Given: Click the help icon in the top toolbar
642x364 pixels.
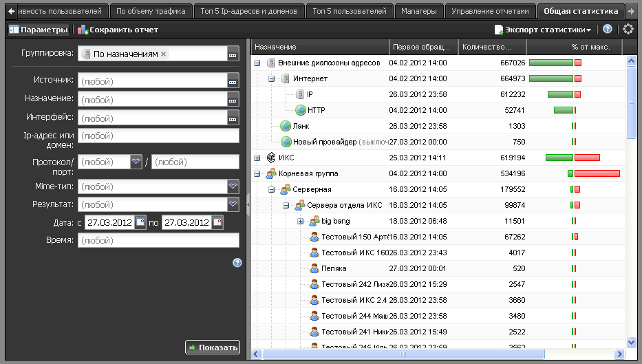Looking at the screenshot, I should pos(607,30).
